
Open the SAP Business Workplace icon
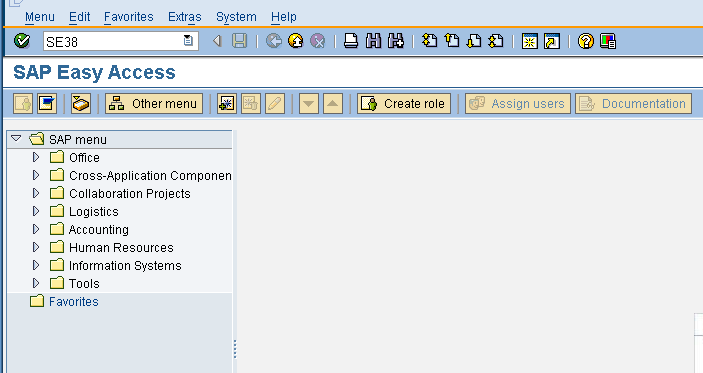coord(81,104)
